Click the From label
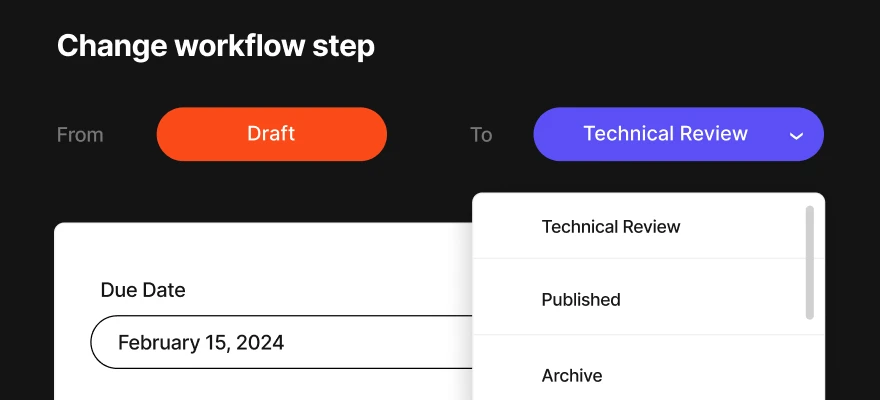 click(80, 135)
